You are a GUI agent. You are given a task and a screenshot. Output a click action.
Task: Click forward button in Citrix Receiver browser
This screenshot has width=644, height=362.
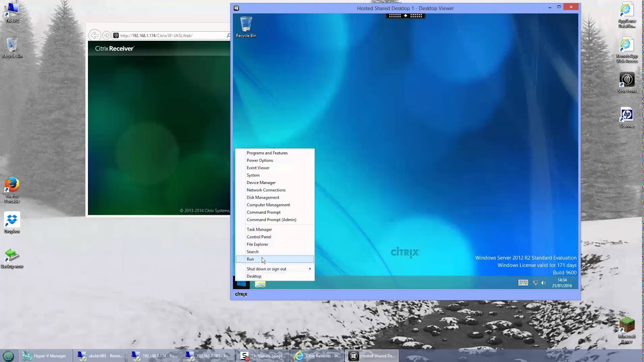(106, 35)
